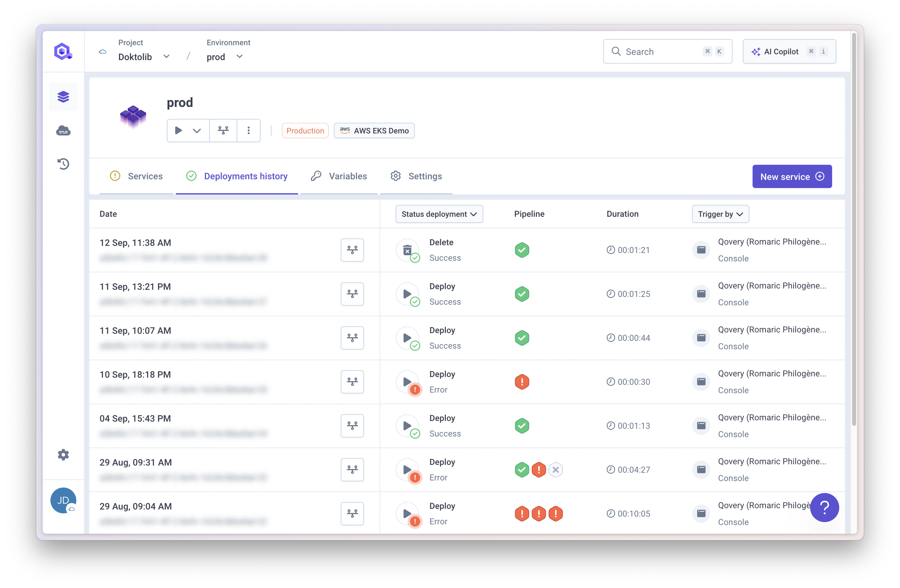Open the pipeline graph icon for 11 Sep deployment
This screenshot has height=588, width=900.
coord(352,294)
